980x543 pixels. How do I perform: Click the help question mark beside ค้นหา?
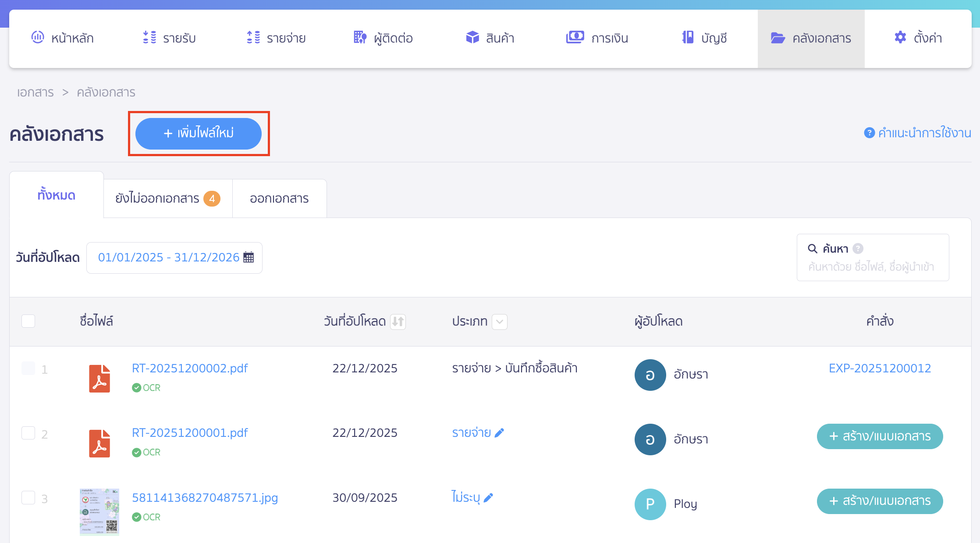pyautogui.click(x=858, y=249)
